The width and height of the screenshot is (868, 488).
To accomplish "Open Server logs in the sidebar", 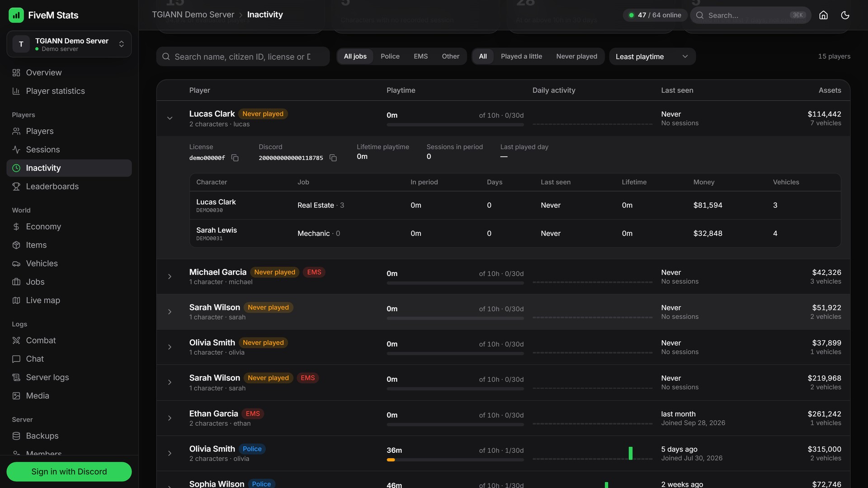I will [69, 378].
